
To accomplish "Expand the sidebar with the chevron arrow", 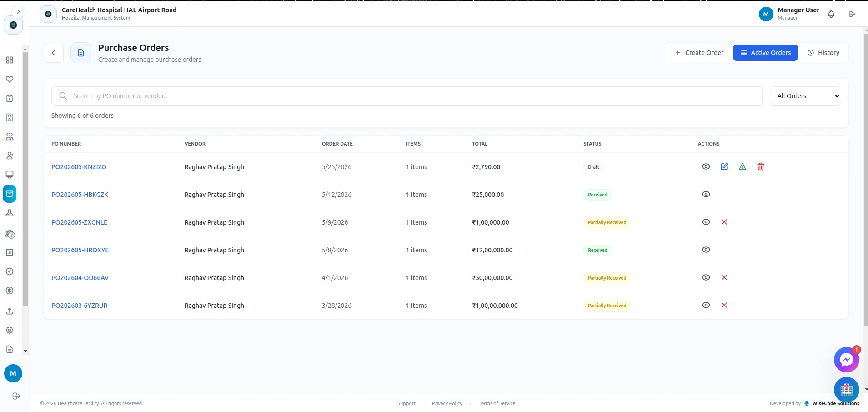I will [18, 12].
